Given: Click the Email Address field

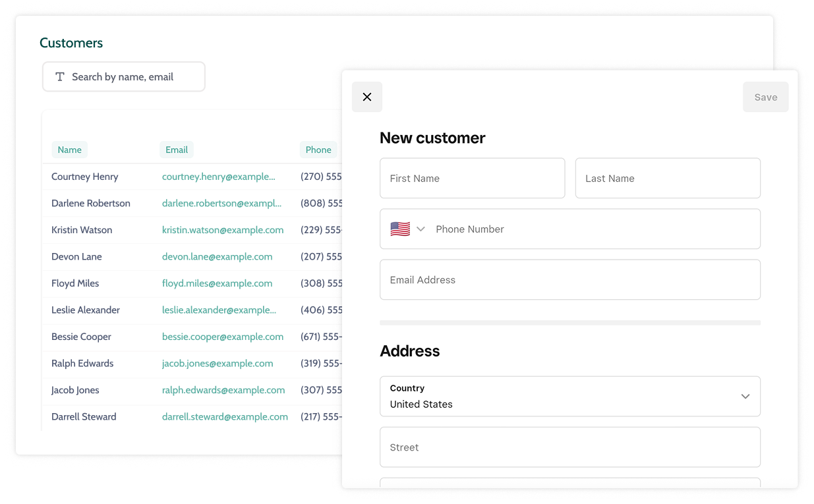Looking at the screenshot, I should click(x=569, y=280).
